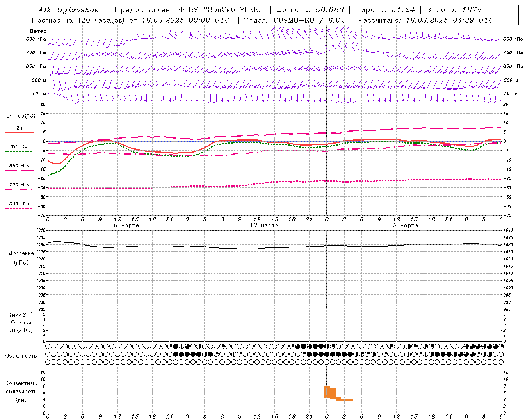Viewport: 525px width, 420px height.
Task: Click the Конвективн. convective cloud label
Action: coord(21,383)
